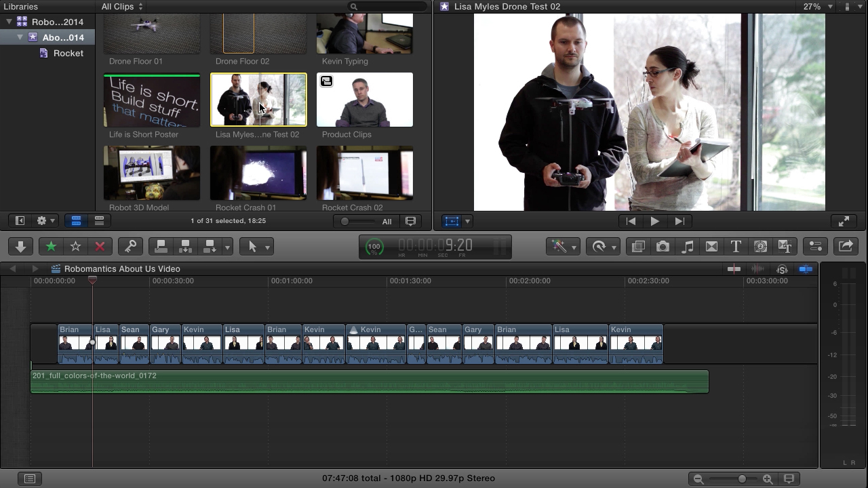This screenshot has width=868, height=488.
Task: Reject the selected clip with the red X
Action: point(100,246)
